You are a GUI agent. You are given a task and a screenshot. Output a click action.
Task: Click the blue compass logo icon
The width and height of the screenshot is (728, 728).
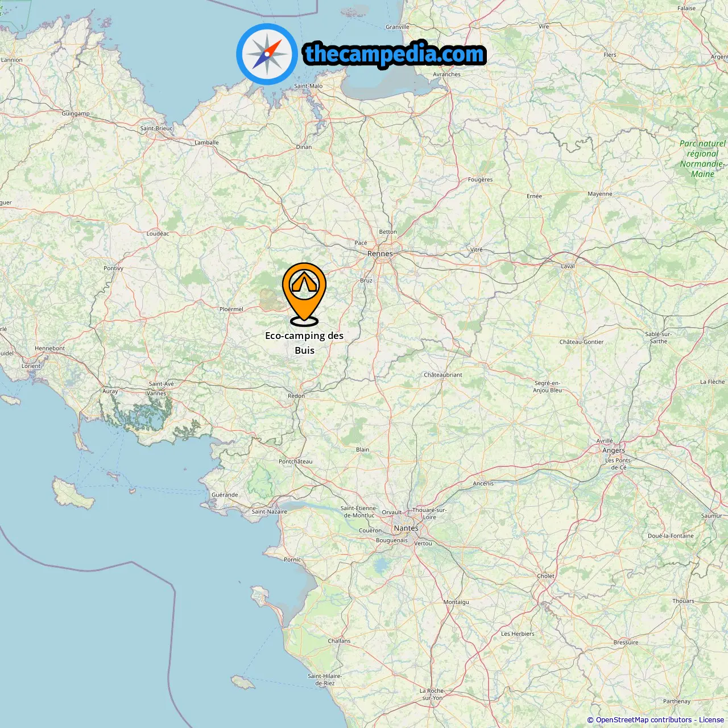(267, 54)
